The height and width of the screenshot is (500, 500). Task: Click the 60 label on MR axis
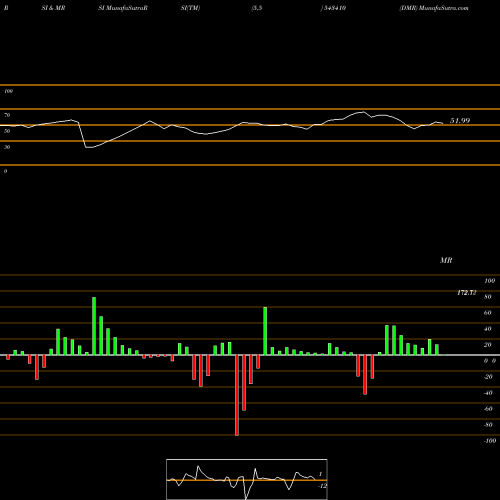488,313
